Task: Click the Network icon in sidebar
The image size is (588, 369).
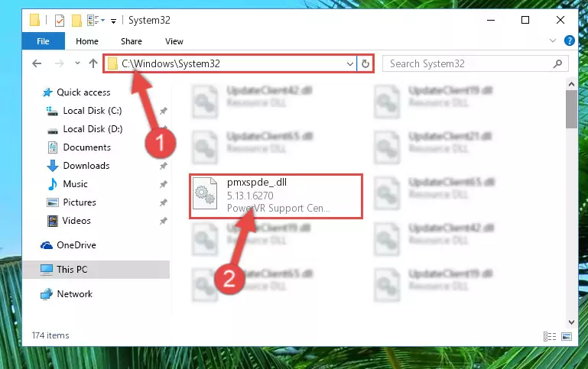Action: click(x=47, y=294)
